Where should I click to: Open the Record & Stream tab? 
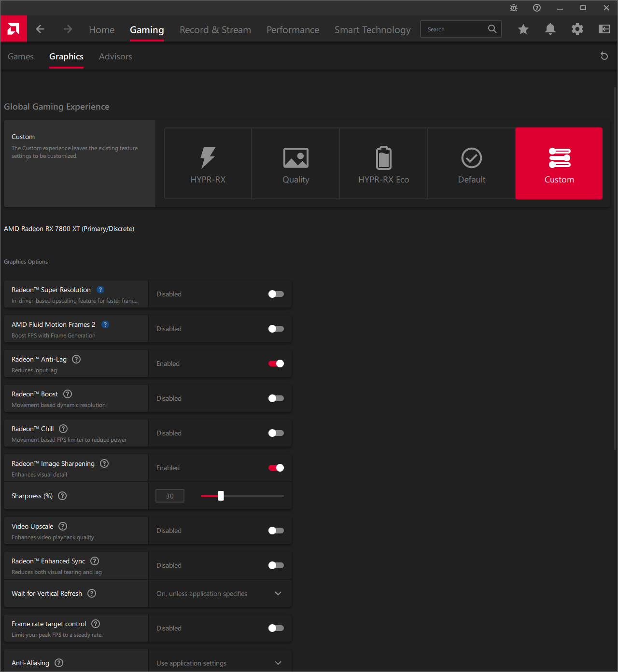(215, 29)
